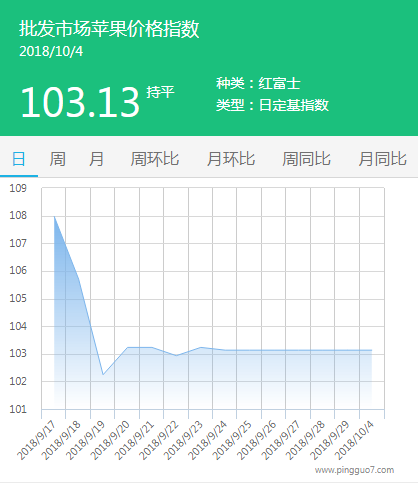Click the y-axis label 103
The width and height of the screenshot is (418, 483).
18,353
